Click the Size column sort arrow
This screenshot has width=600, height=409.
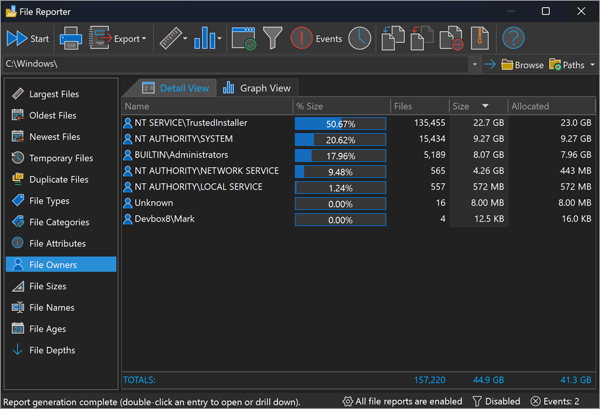click(485, 106)
